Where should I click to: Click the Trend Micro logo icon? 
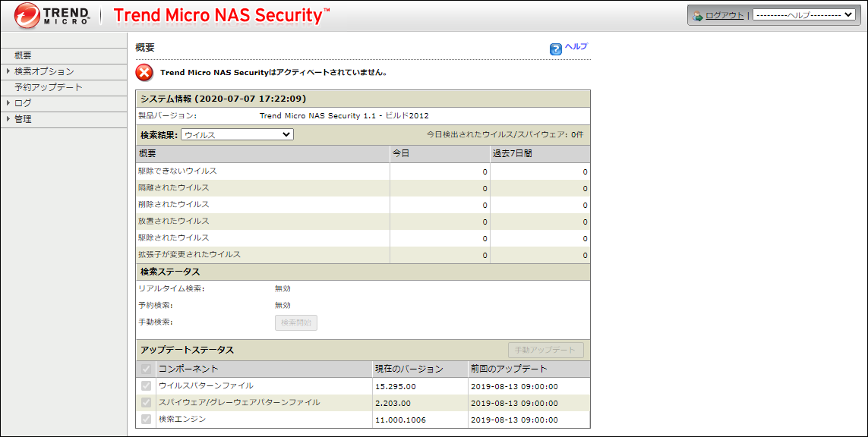click(27, 15)
